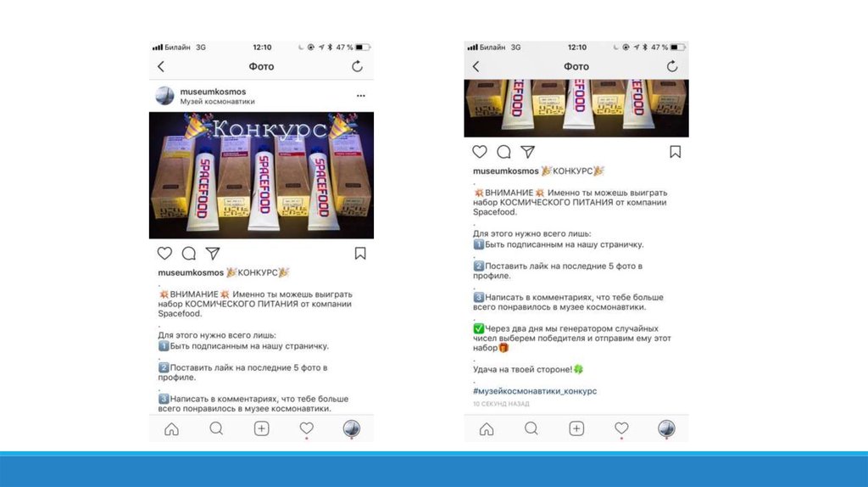Tap the museumkosmos avatar in the post header

[x=164, y=96]
